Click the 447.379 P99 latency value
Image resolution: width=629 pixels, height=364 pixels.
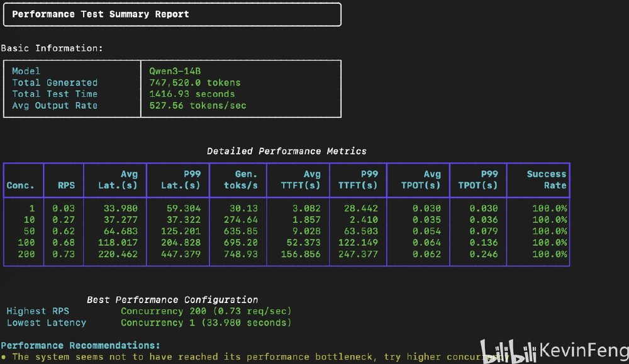tap(179, 254)
